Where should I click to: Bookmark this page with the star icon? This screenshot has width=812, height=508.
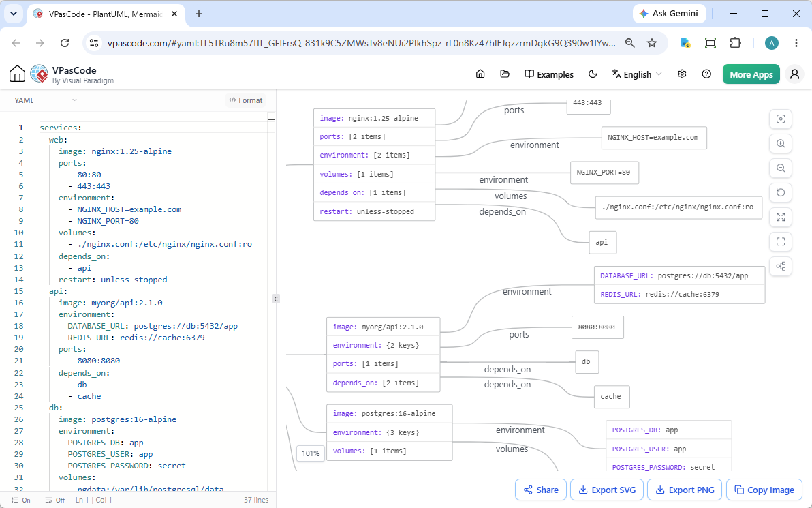[652, 43]
